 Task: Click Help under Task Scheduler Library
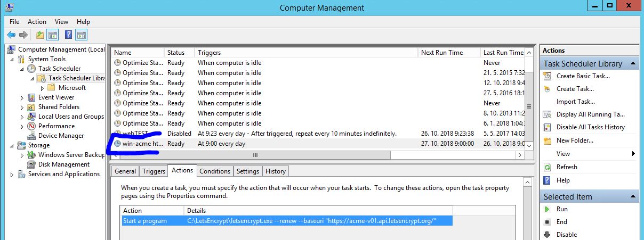563,180
